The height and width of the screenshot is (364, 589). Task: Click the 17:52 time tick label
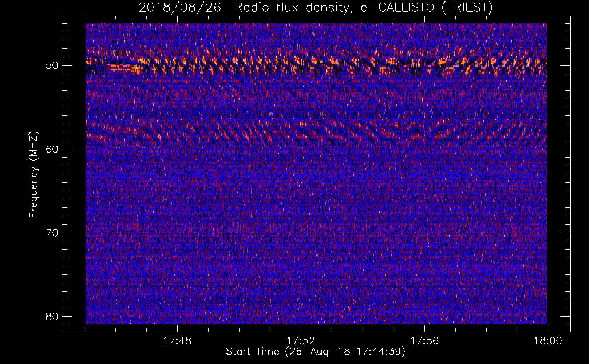(x=301, y=341)
